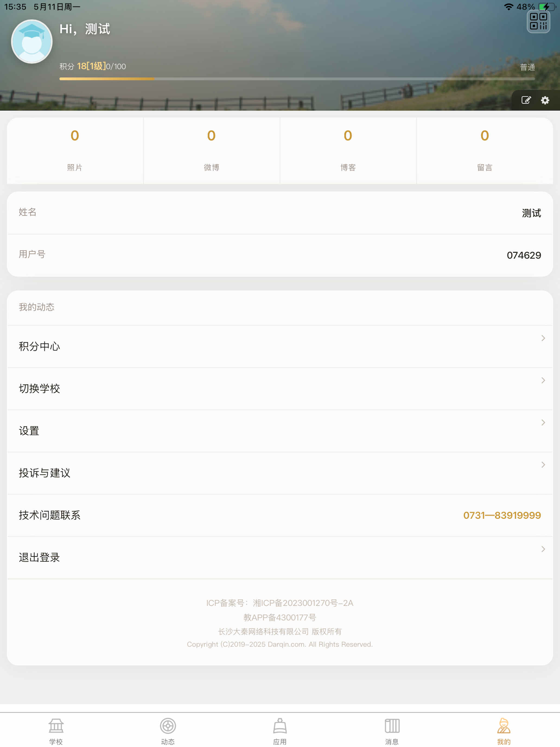
Task: Tap the Wi-Fi status icon
Action: 508,7
